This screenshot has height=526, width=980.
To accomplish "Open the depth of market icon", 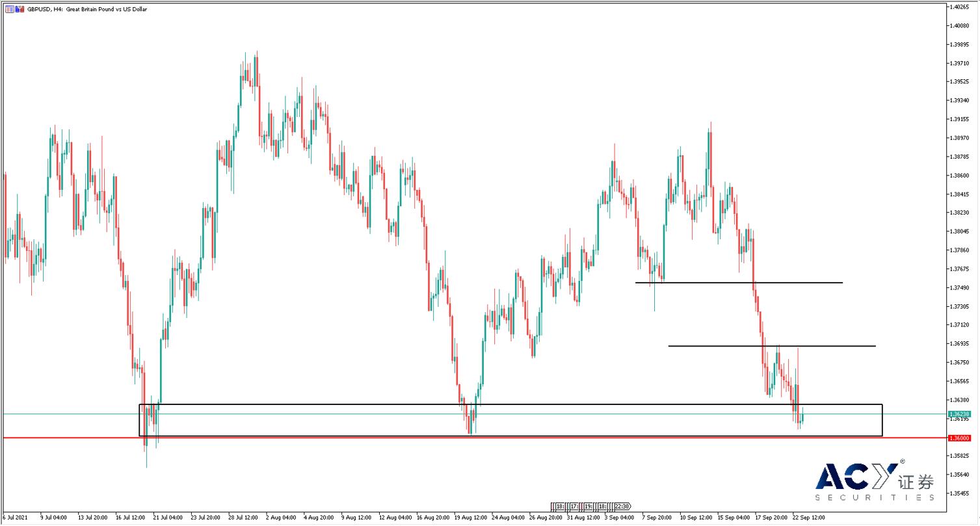I will click(19, 9).
